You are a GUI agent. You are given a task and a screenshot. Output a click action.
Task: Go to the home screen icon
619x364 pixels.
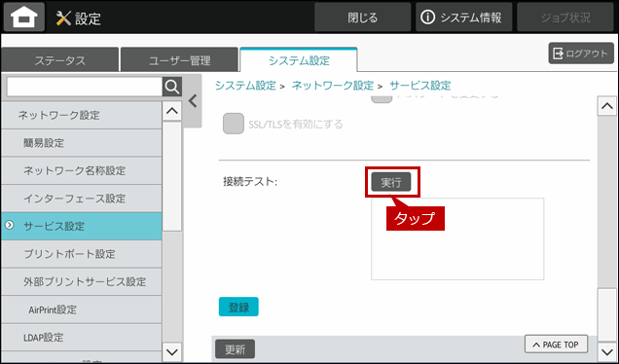(x=24, y=17)
